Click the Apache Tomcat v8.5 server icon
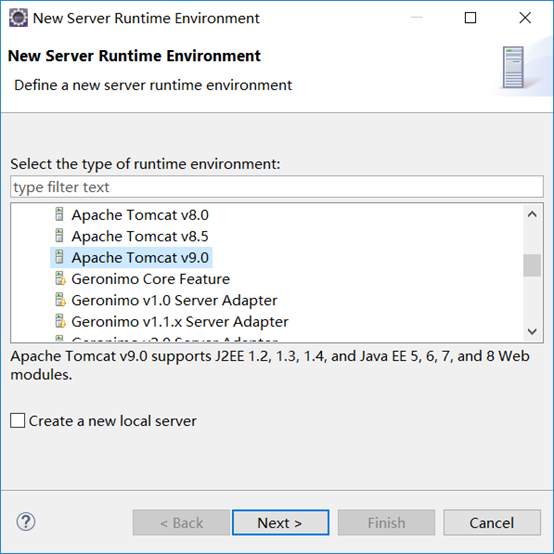The height and width of the screenshot is (554, 554). click(x=59, y=236)
